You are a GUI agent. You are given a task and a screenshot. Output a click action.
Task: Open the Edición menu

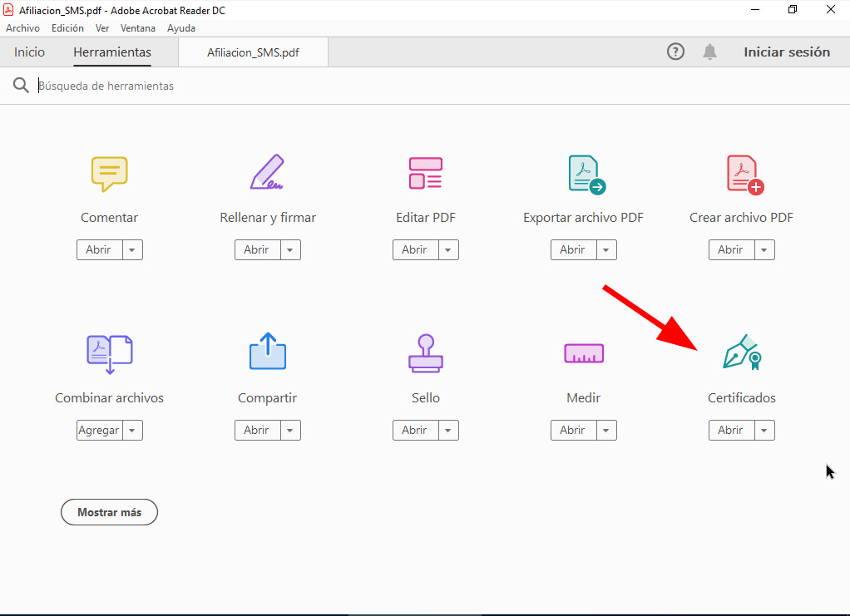(x=67, y=28)
